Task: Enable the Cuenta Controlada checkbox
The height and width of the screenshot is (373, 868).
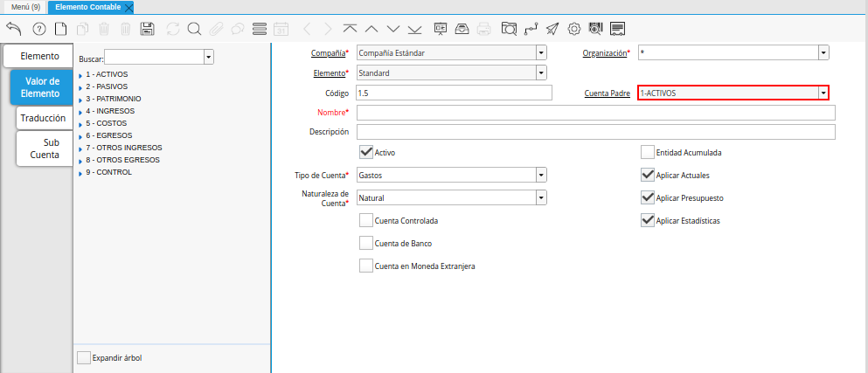Action: (366, 220)
